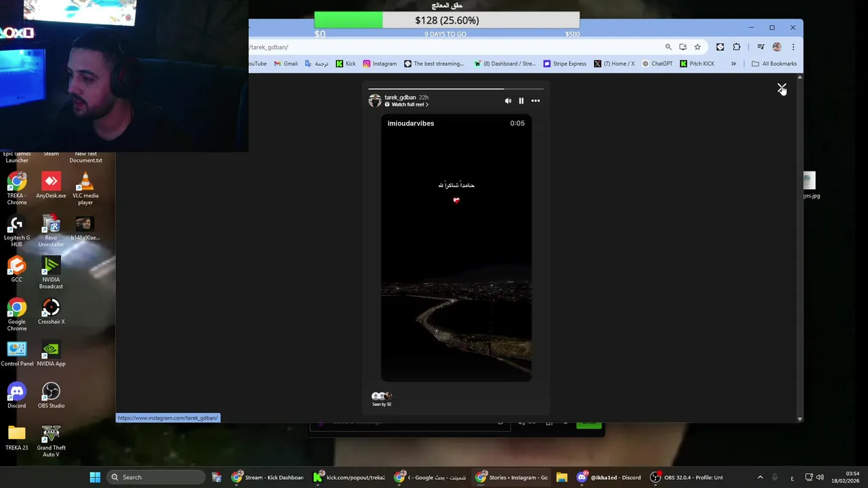The width and height of the screenshot is (868, 488).
Task: Open the ChatGPT bookmark
Action: [x=657, y=64]
